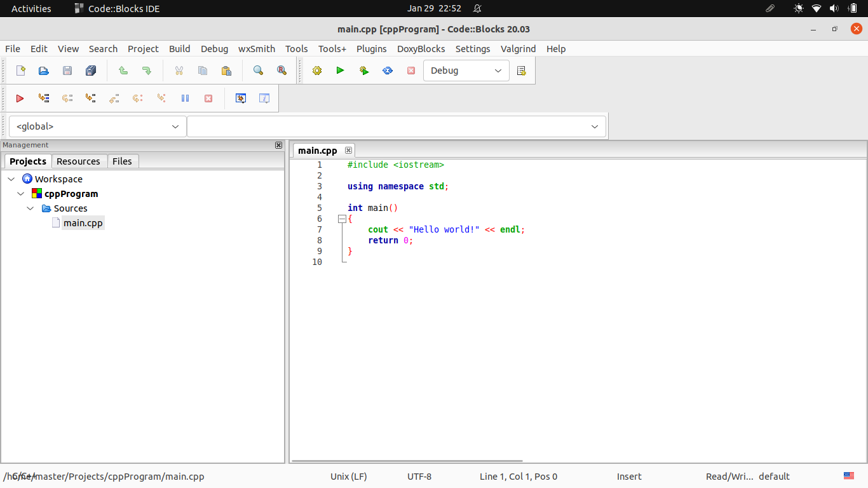868x488 pixels.
Task: Open the Edit menu
Action: point(39,49)
